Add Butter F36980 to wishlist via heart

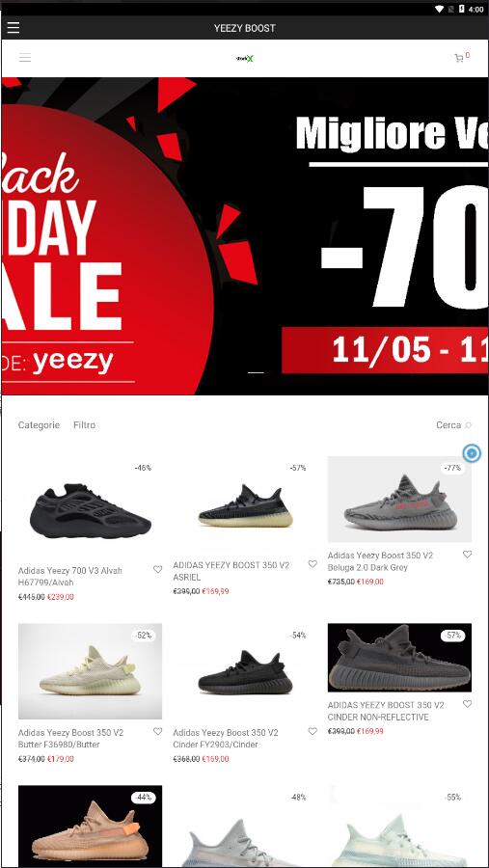click(158, 731)
